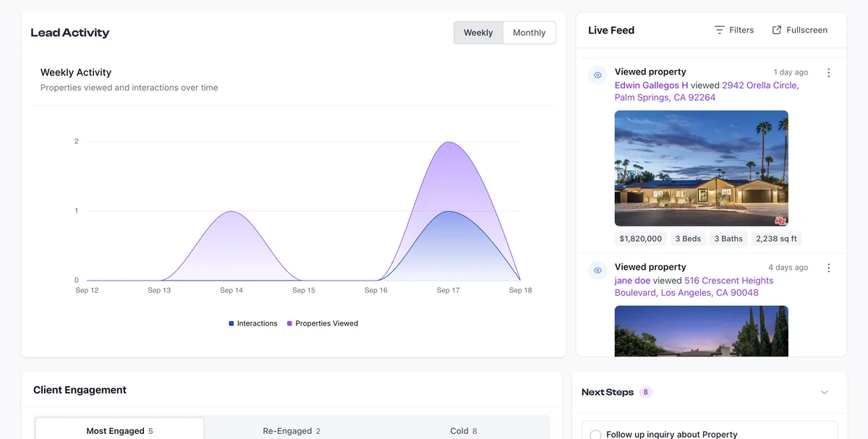Screen dimensions: 868x439
Task: Click the Client Engagement heading
Action: pos(80,390)
